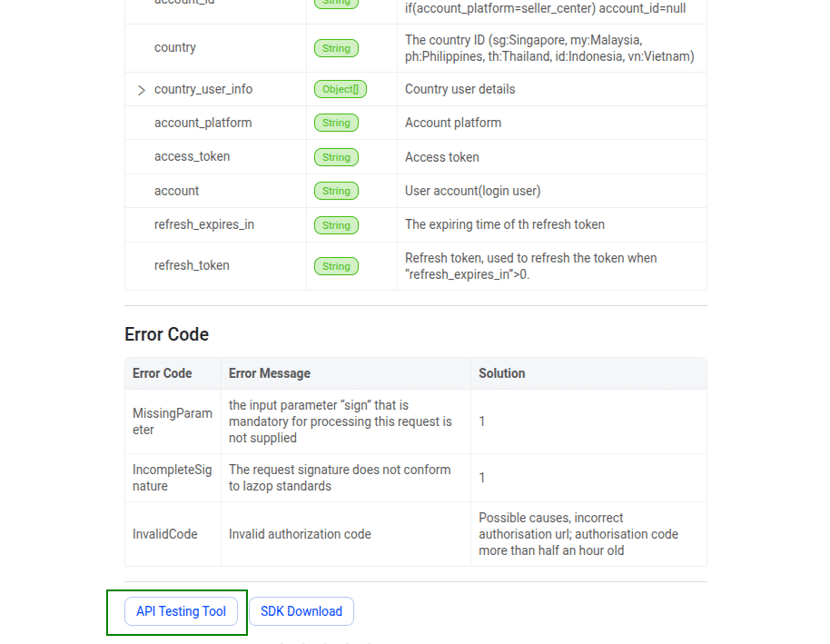Screen dimensions: 830x644
Task: Click the String badge beside access_token
Action: click(x=336, y=157)
